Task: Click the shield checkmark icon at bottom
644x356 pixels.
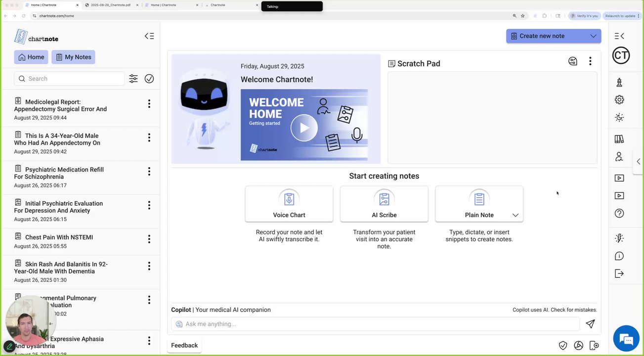Action: pyautogui.click(x=563, y=346)
